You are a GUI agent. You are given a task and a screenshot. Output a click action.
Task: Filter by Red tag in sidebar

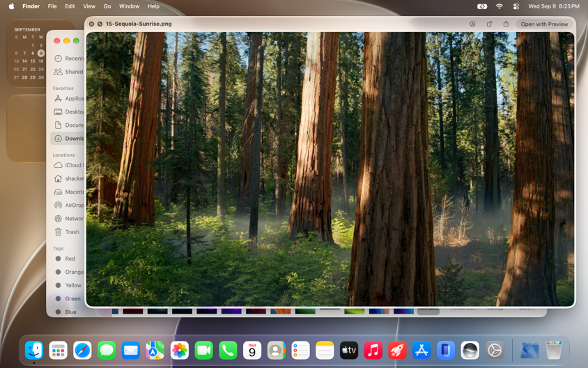tap(65, 259)
